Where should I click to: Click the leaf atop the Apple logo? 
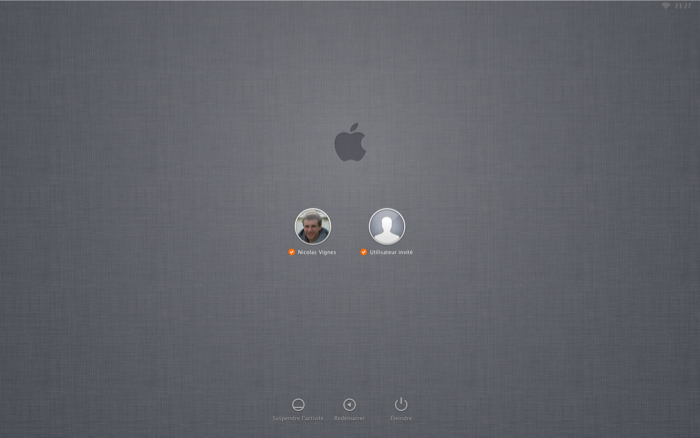pyautogui.click(x=355, y=128)
